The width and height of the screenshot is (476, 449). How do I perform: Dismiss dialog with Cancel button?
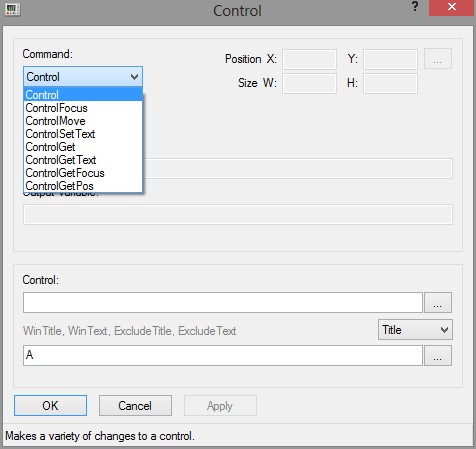135,406
